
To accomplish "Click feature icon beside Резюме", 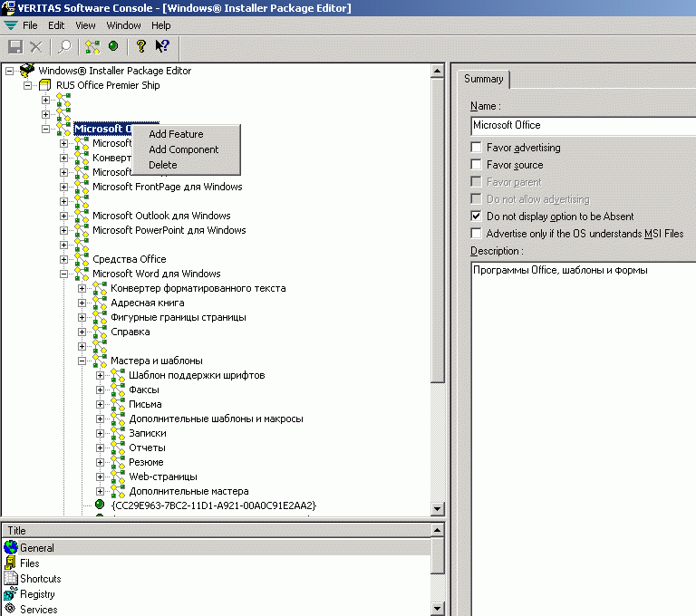I will coord(118,462).
